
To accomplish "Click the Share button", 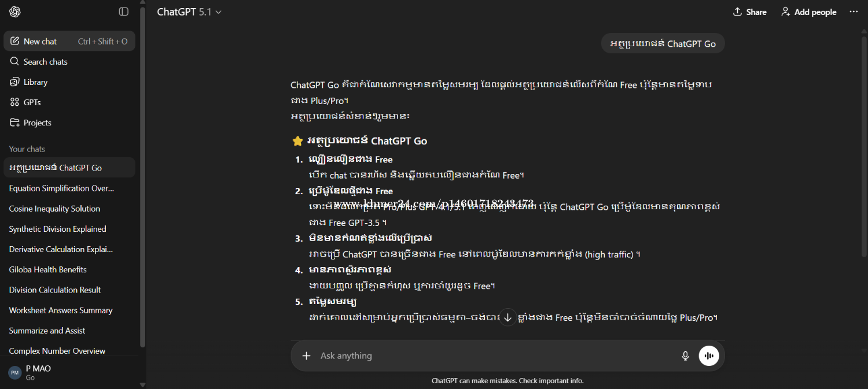I will pyautogui.click(x=749, y=12).
